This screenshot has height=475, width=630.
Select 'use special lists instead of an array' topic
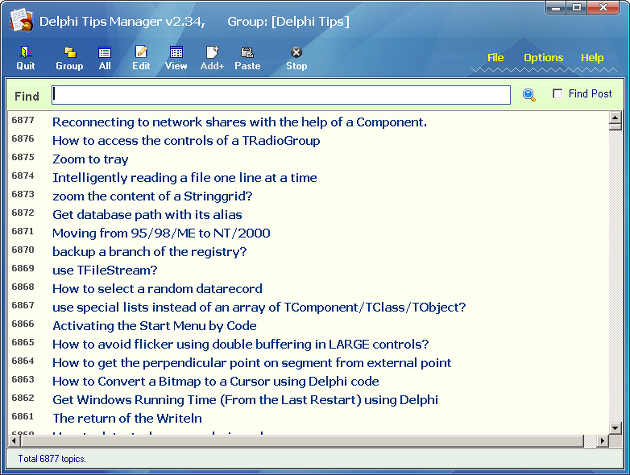point(259,307)
